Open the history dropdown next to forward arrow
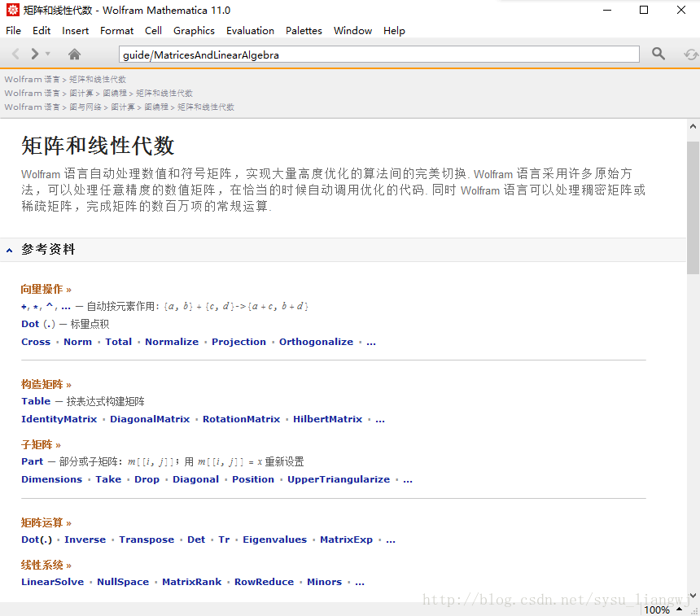The width and height of the screenshot is (700, 616). [48, 54]
